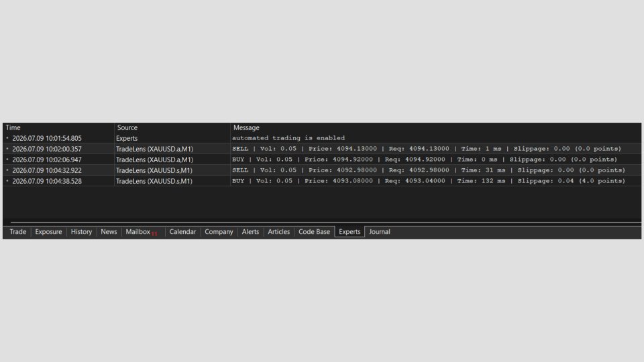
Task: Open the Articles tab
Action: coord(279,232)
